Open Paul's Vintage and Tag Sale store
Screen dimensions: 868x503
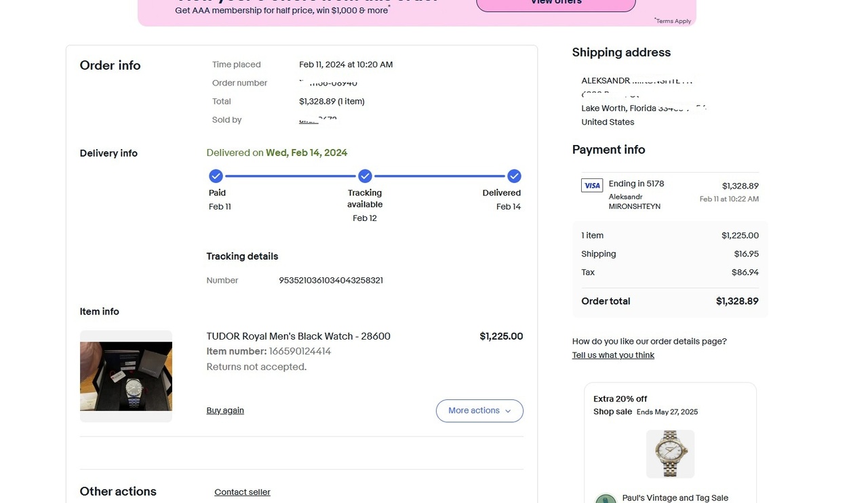(x=675, y=498)
